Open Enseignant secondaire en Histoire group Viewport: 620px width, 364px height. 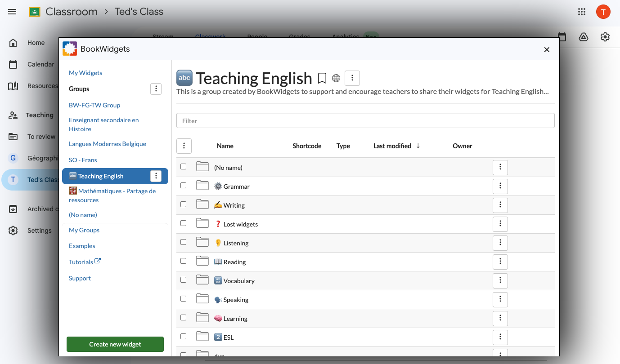[x=104, y=124]
